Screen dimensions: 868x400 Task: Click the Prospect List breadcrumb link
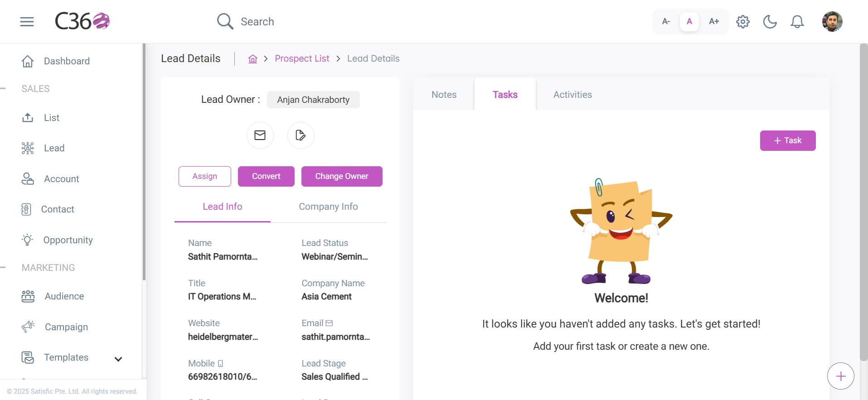(302, 58)
